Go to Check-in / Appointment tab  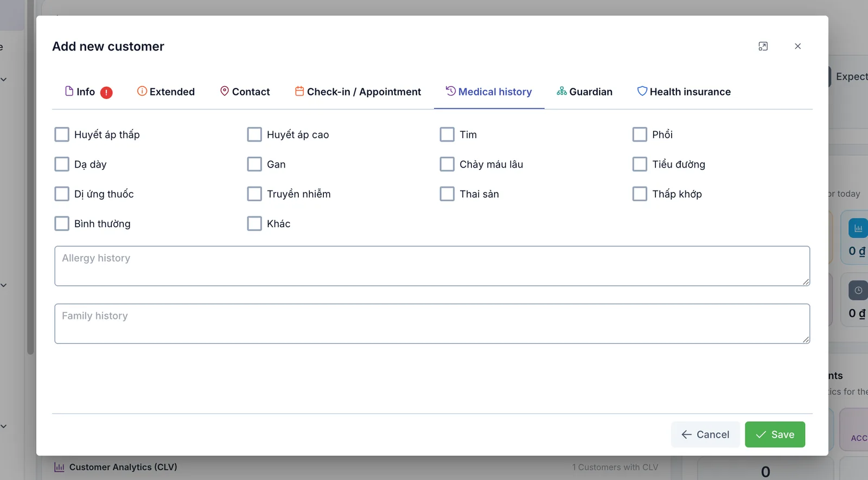(x=358, y=92)
